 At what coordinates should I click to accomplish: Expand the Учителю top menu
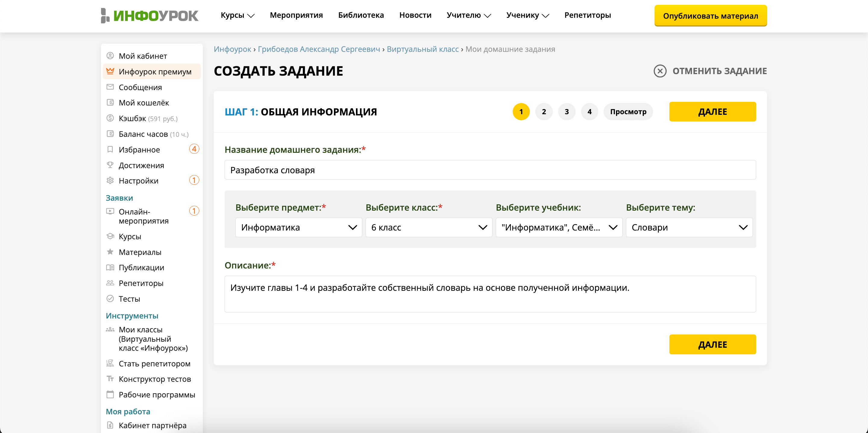[x=469, y=15]
